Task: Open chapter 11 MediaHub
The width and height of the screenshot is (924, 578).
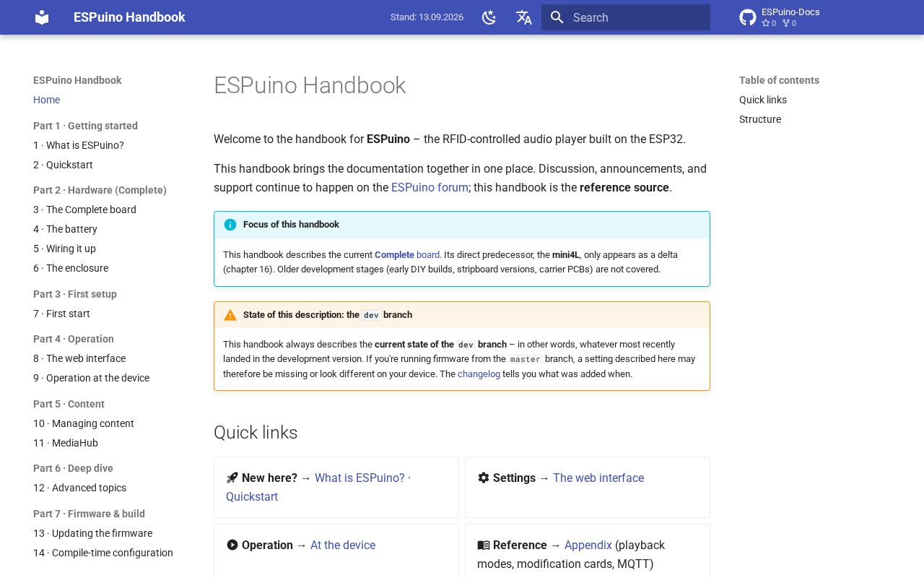Action: click(x=66, y=443)
